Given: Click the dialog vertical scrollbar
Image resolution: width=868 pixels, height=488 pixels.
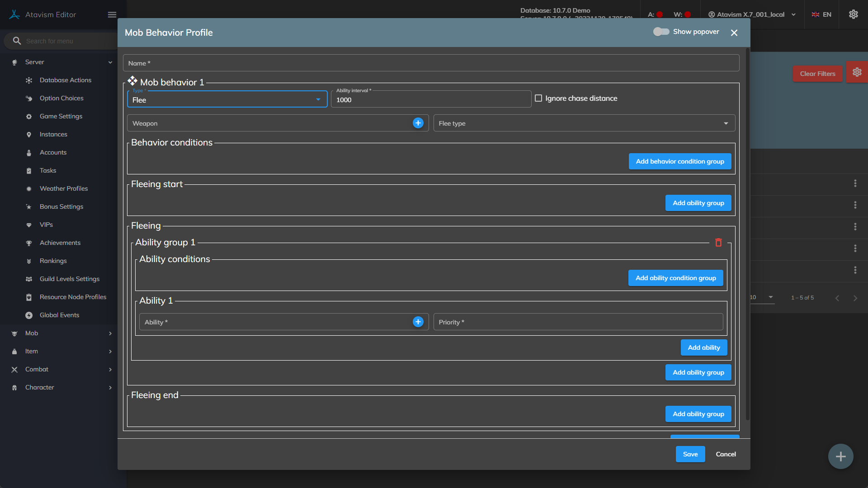Looking at the screenshot, I should click(x=747, y=235).
